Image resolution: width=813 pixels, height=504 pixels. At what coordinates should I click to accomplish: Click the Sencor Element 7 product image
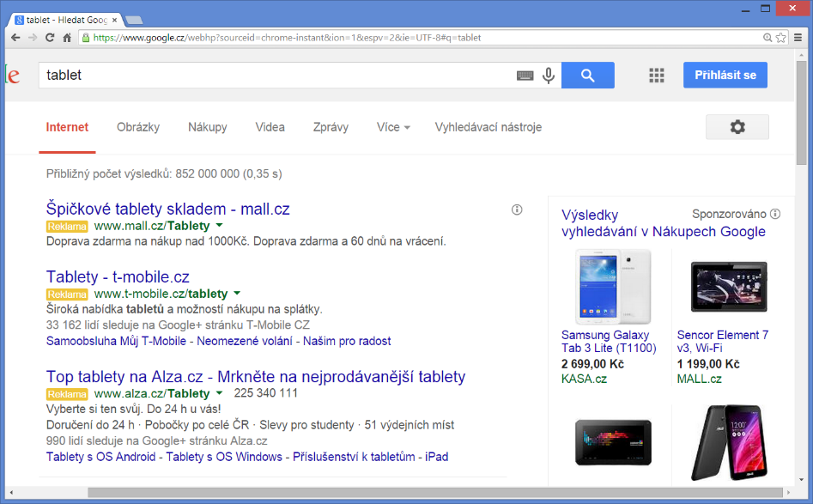pos(729,287)
